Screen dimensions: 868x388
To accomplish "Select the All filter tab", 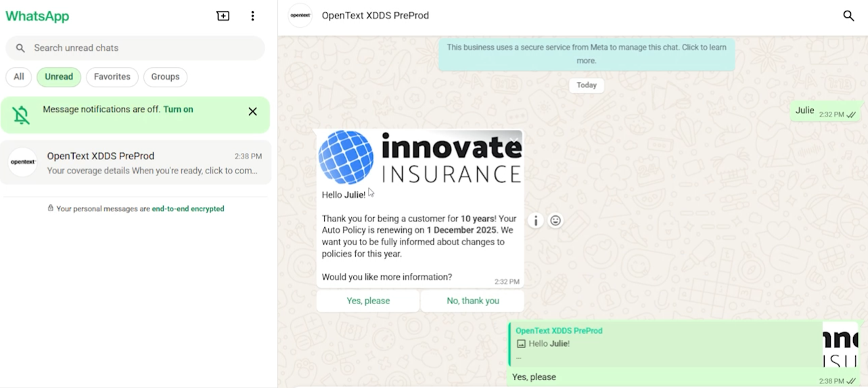I will [x=19, y=77].
